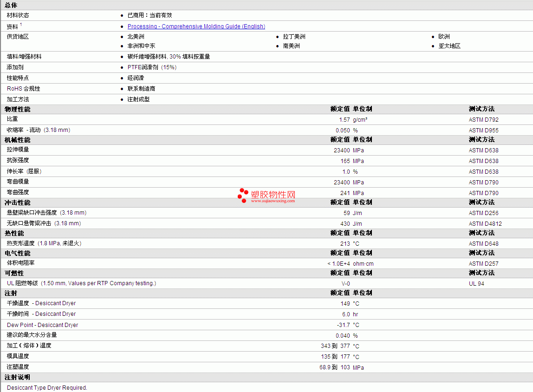
Task: Click the UL 94 test method
Action: click(476, 283)
